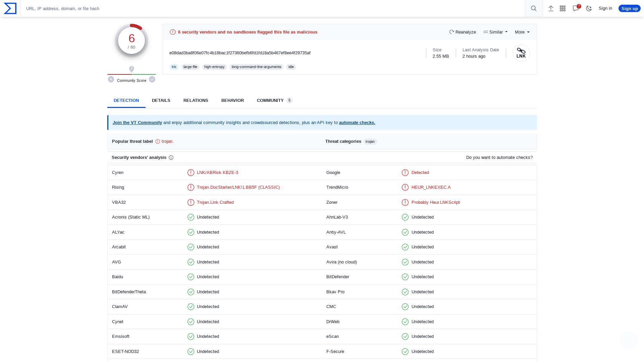
Task: Open the COMMUNITY tab
Action: [x=275, y=101]
